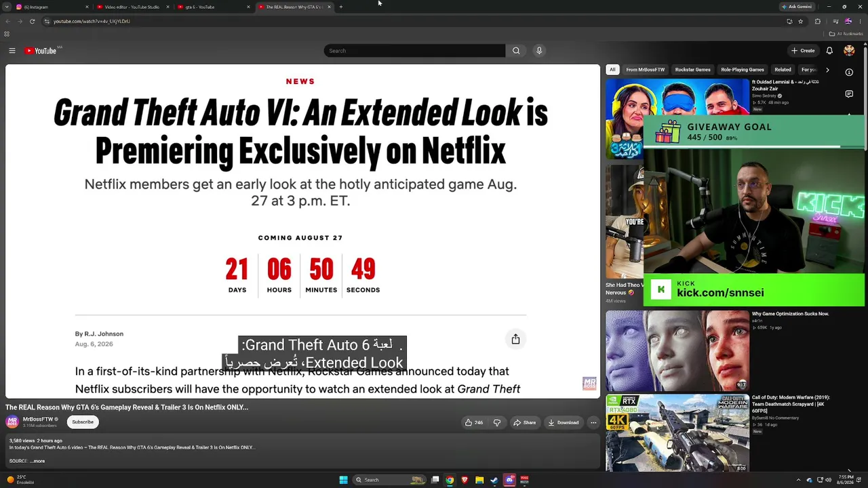Open Ask Gemini in Chrome
Screen dimensions: 868x488
point(797,7)
